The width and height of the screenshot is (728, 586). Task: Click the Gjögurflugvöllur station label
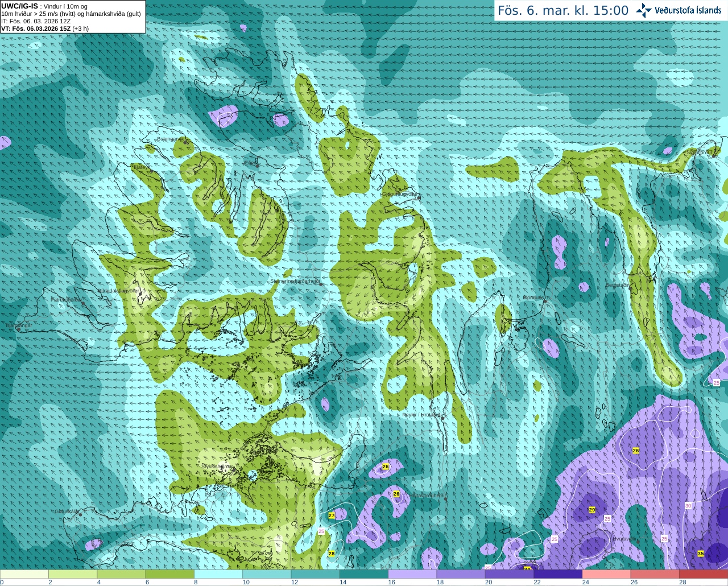(400, 194)
